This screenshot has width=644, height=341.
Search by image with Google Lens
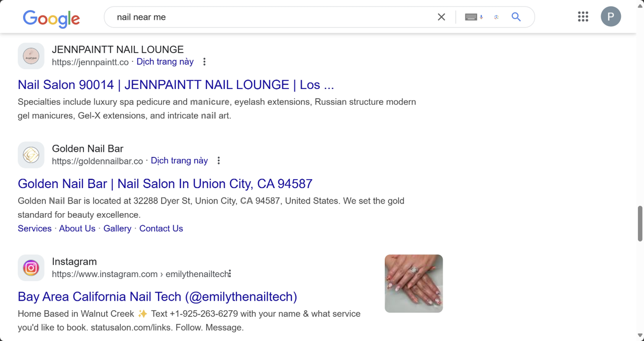click(496, 17)
